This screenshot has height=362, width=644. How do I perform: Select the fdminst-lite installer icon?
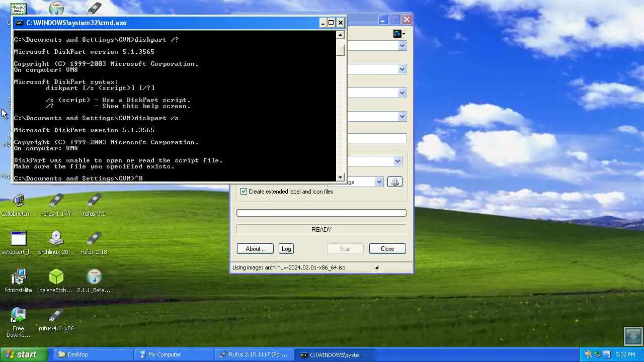pyautogui.click(x=19, y=277)
